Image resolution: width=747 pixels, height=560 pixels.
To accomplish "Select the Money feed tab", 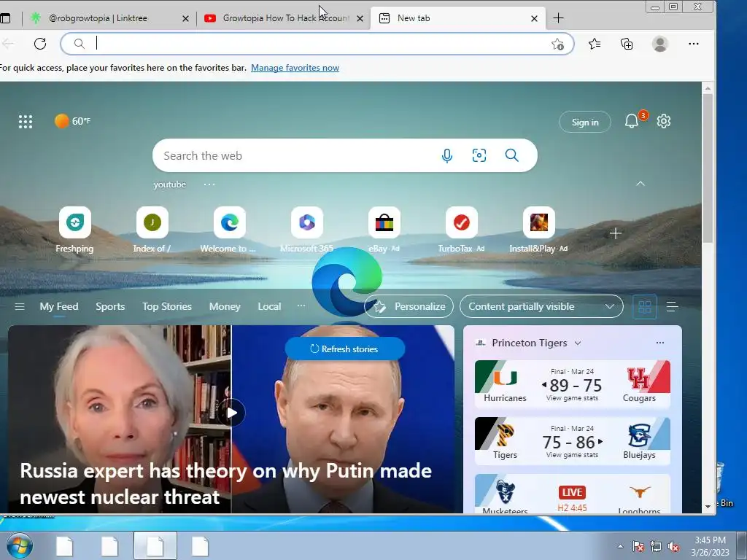I will pyautogui.click(x=225, y=307).
